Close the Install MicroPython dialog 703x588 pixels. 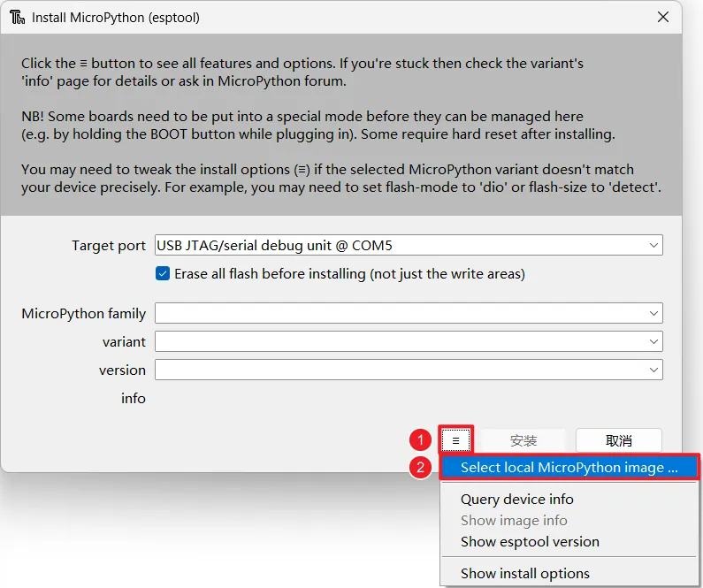click(663, 17)
